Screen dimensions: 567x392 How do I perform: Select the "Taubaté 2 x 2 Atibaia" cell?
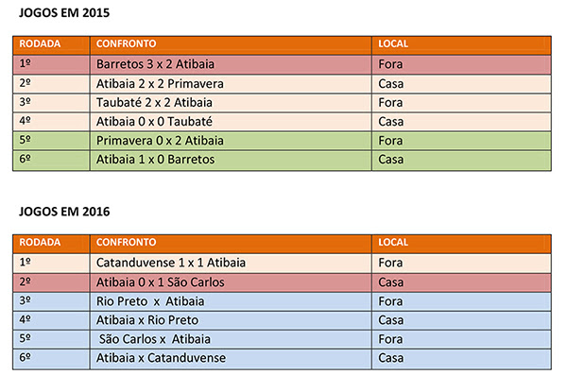pos(154,102)
